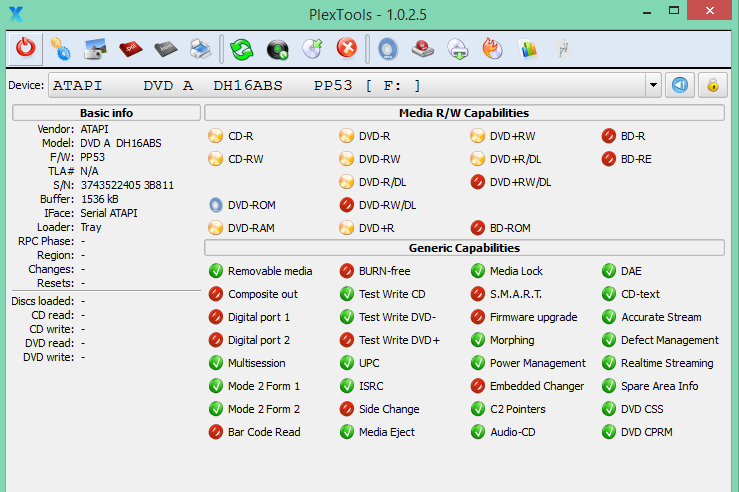Click the 'ISRC' capability label
The image size is (739, 492).
[x=371, y=386]
